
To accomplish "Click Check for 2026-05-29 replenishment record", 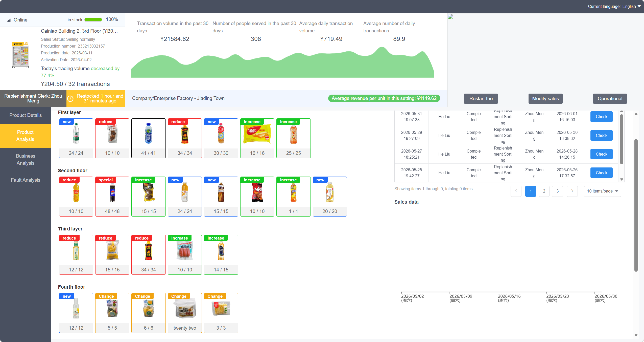I will pyautogui.click(x=601, y=135).
